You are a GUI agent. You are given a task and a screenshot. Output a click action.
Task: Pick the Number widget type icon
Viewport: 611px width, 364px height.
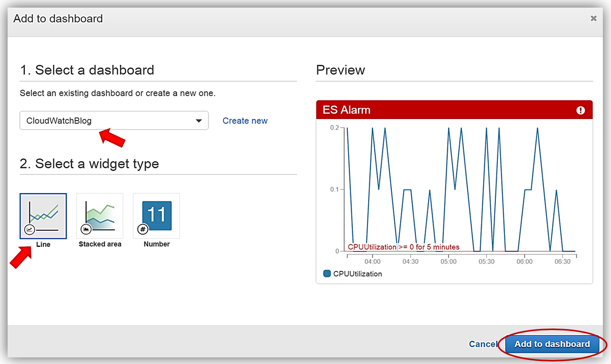(x=156, y=215)
